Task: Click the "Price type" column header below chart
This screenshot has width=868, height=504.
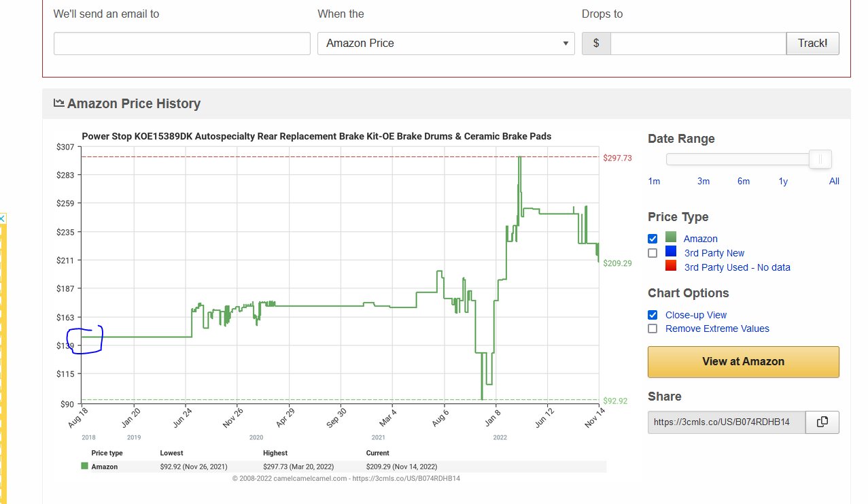Action: [x=107, y=453]
